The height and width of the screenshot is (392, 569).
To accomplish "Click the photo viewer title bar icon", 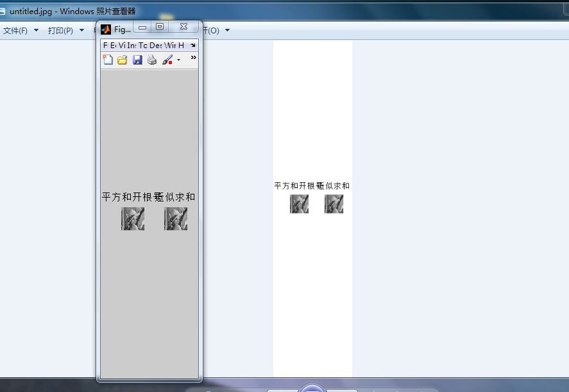I will pyautogui.click(x=3, y=12).
